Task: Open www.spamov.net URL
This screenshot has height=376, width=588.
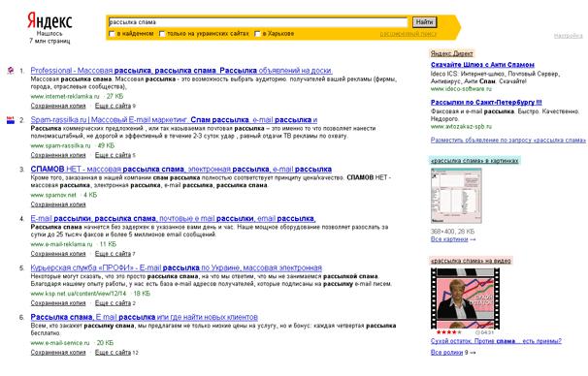Action: (53, 195)
